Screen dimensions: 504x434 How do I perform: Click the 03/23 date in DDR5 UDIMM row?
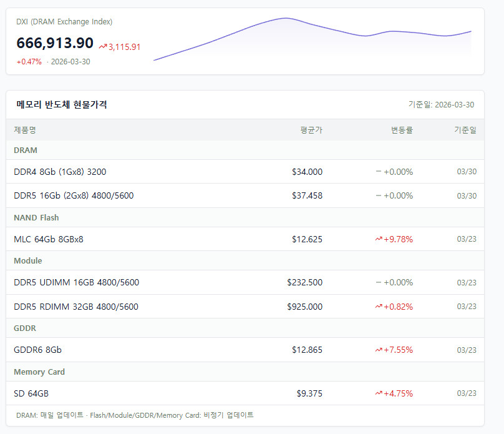(x=467, y=282)
